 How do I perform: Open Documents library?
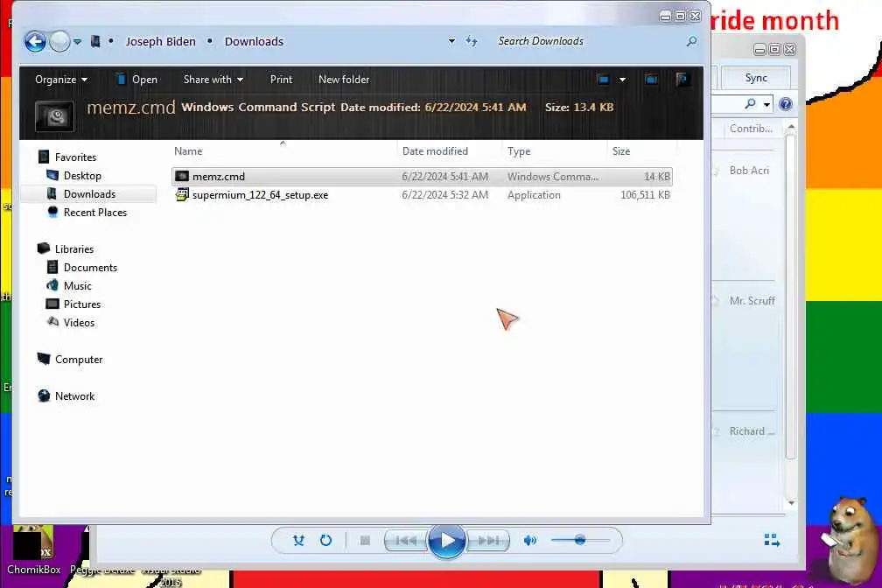[90, 268]
